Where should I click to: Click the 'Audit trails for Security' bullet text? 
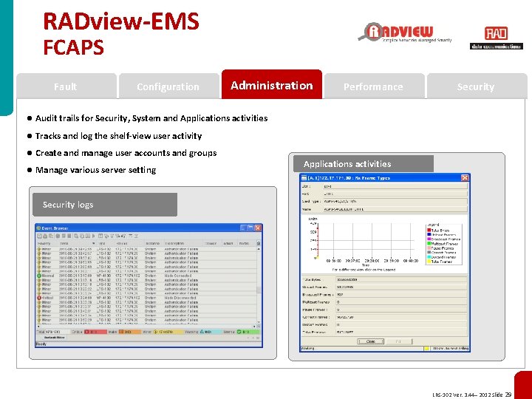tap(151, 118)
